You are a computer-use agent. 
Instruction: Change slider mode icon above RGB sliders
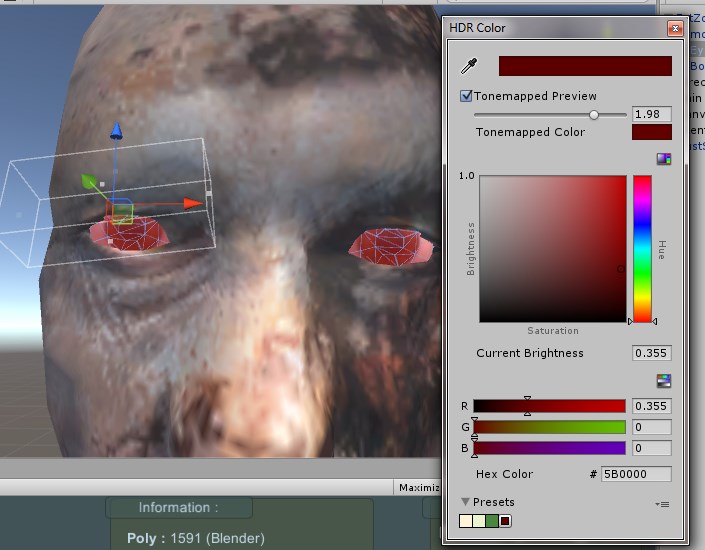tap(663, 381)
